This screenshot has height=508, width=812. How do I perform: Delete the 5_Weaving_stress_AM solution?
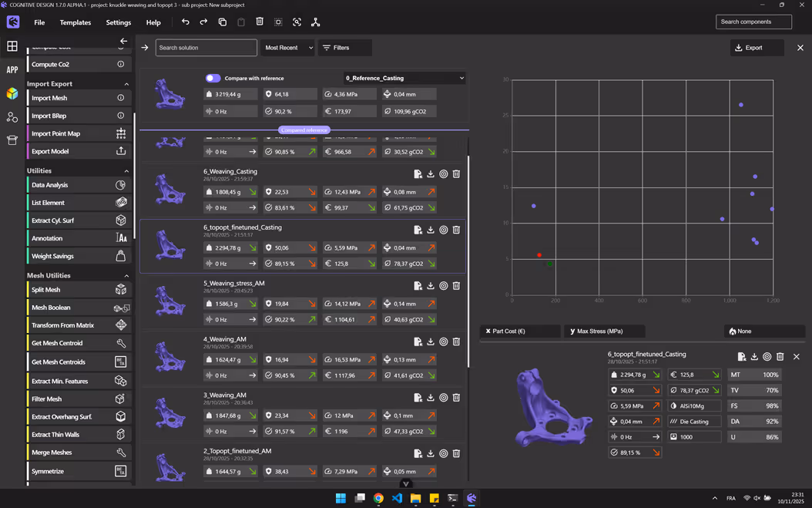point(456,285)
